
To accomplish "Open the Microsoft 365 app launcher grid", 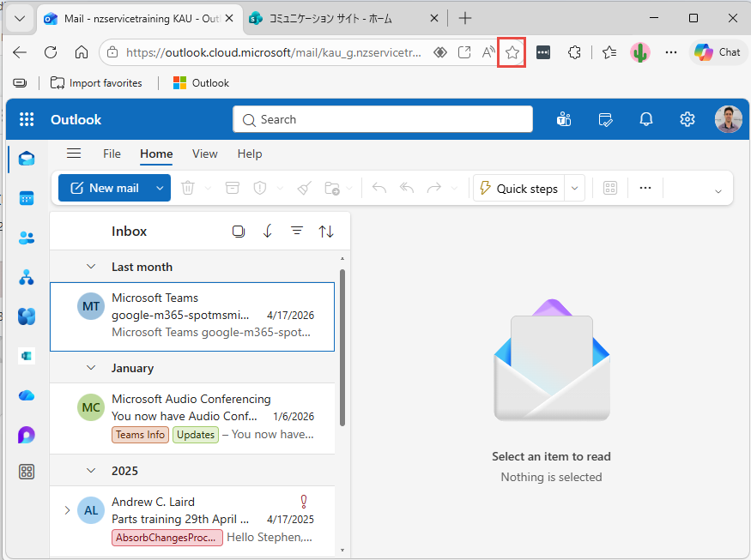I will click(x=27, y=119).
